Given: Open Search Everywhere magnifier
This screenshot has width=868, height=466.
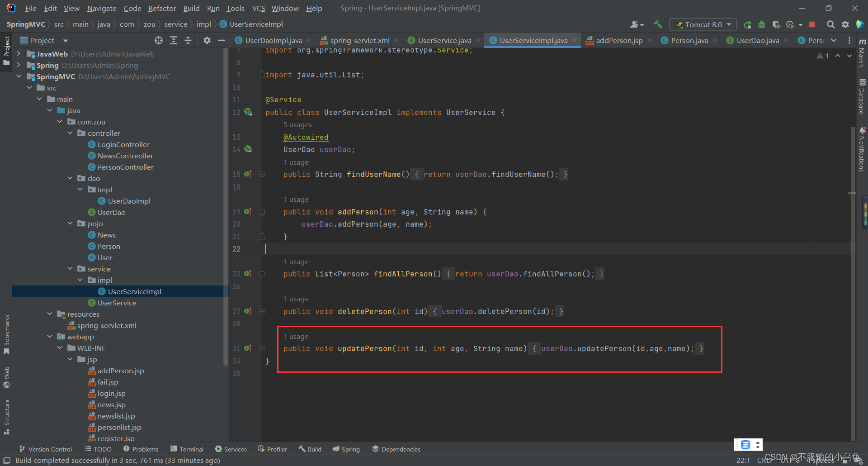Looking at the screenshot, I should click(x=830, y=24).
